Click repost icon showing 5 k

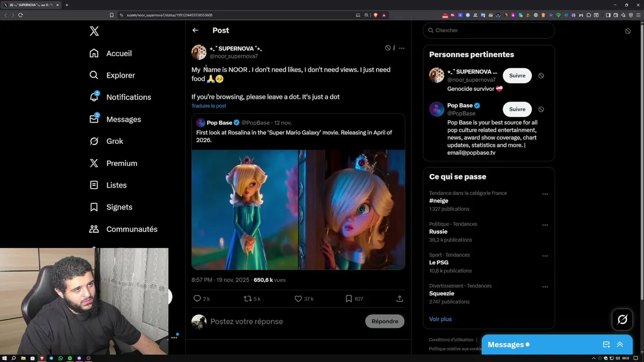click(x=252, y=299)
